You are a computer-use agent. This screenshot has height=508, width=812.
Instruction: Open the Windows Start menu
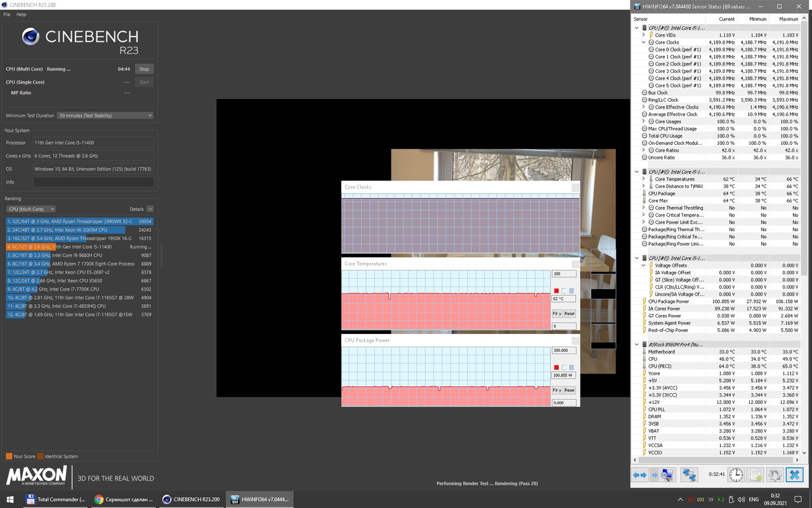(10, 499)
